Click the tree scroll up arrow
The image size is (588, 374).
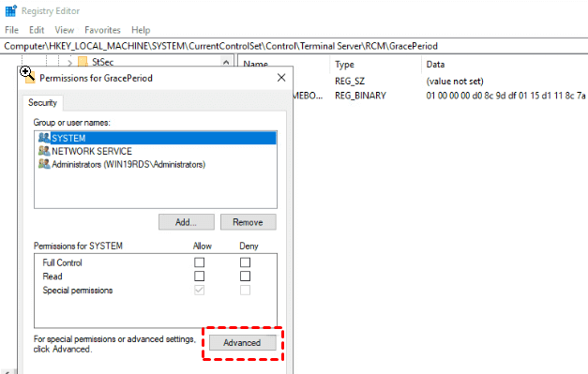point(226,62)
